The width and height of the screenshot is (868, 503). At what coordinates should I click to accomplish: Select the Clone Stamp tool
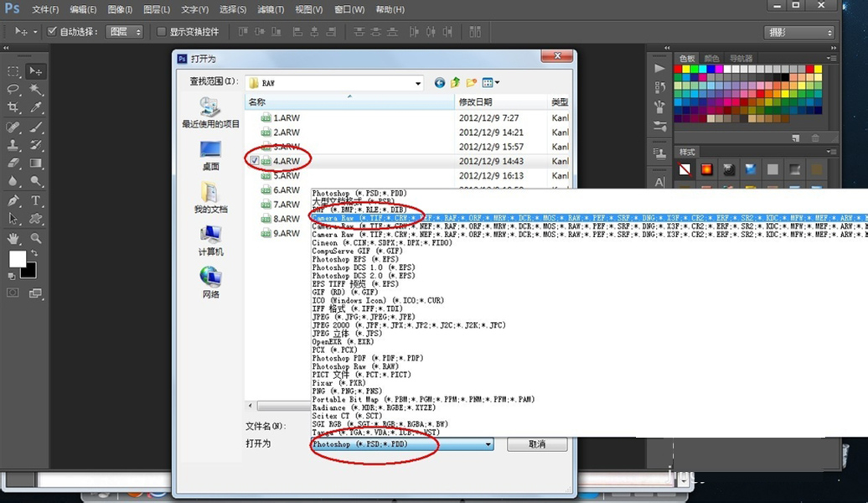point(13,145)
